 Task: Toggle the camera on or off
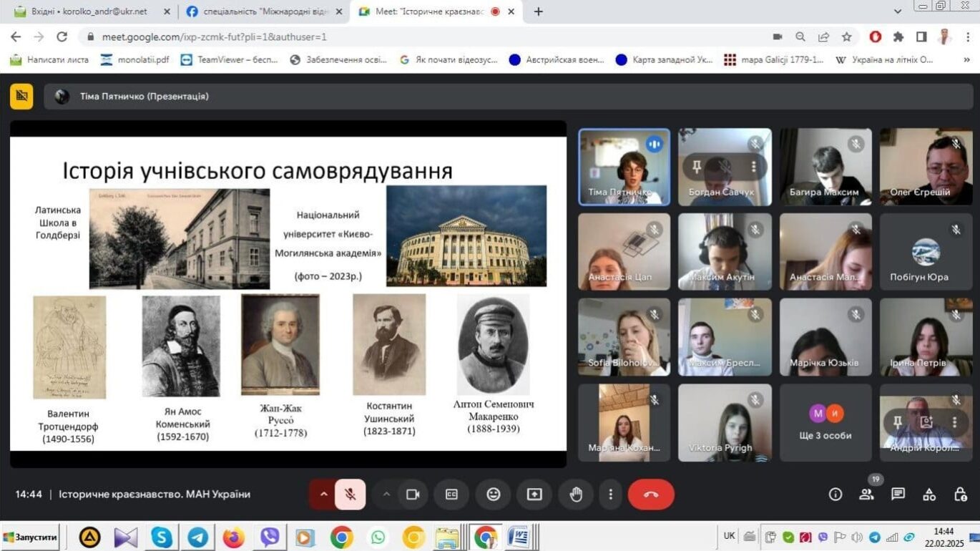click(x=413, y=494)
